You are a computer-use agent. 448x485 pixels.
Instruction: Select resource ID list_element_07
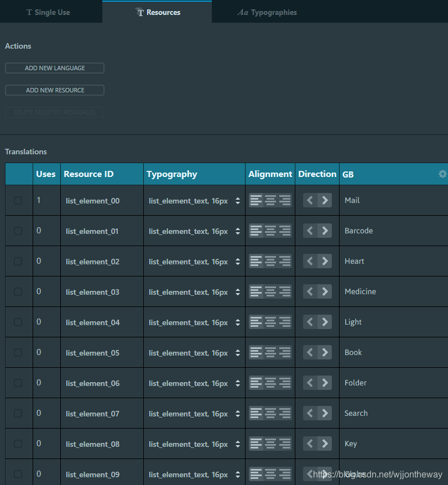click(x=92, y=414)
